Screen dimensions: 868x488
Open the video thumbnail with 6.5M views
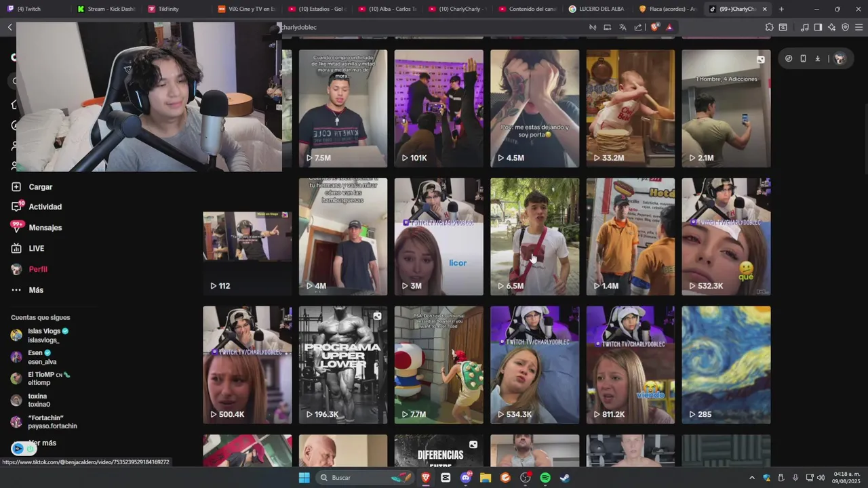[x=535, y=237]
